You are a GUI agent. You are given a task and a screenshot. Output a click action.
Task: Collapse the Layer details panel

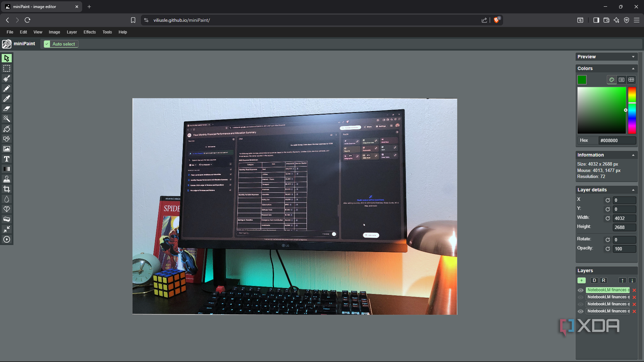pos(633,190)
